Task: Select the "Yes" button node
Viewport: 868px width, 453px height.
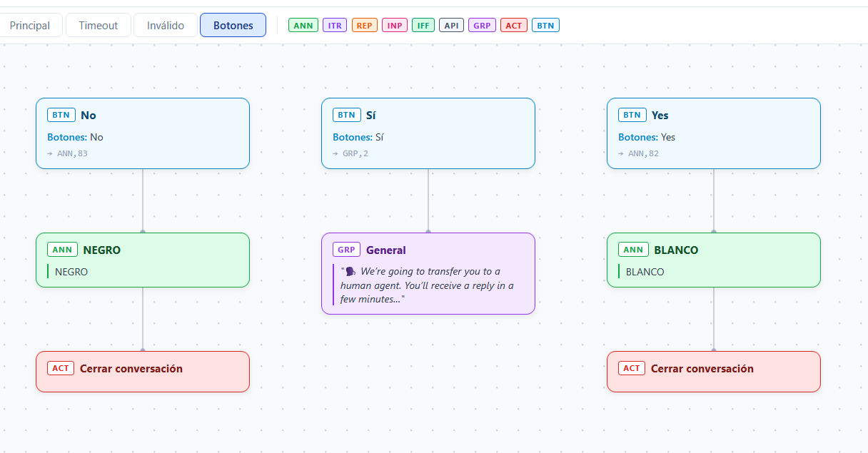Action: tap(714, 133)
